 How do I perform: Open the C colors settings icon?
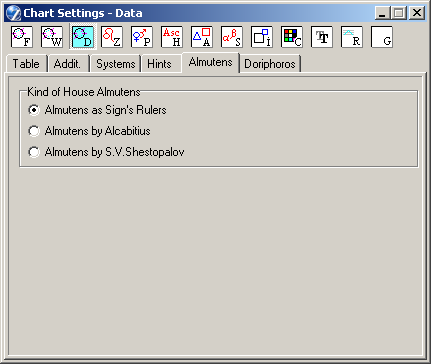[x=292, y=37]
